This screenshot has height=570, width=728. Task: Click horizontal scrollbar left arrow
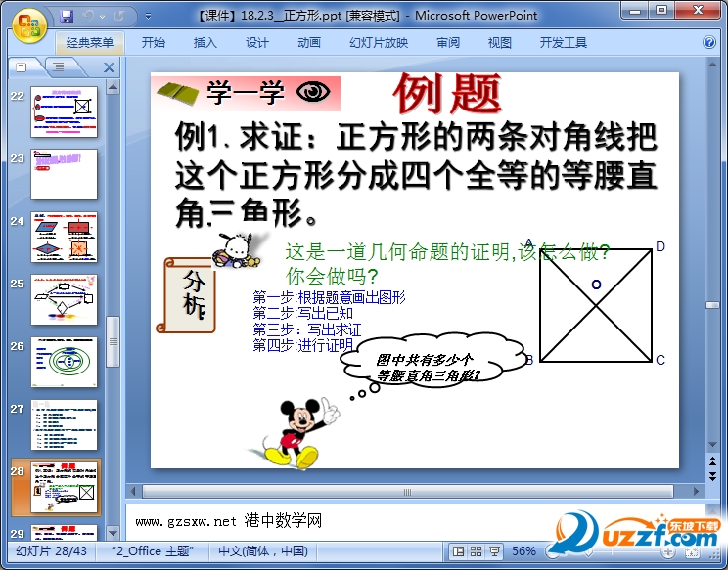[x=133, y=491]
